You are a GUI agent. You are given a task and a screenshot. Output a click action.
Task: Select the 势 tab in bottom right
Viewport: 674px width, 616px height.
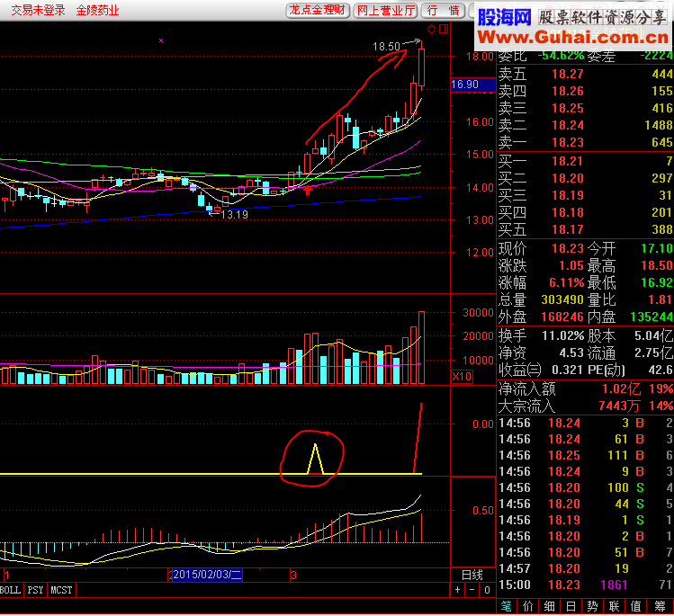coord(592,606)
